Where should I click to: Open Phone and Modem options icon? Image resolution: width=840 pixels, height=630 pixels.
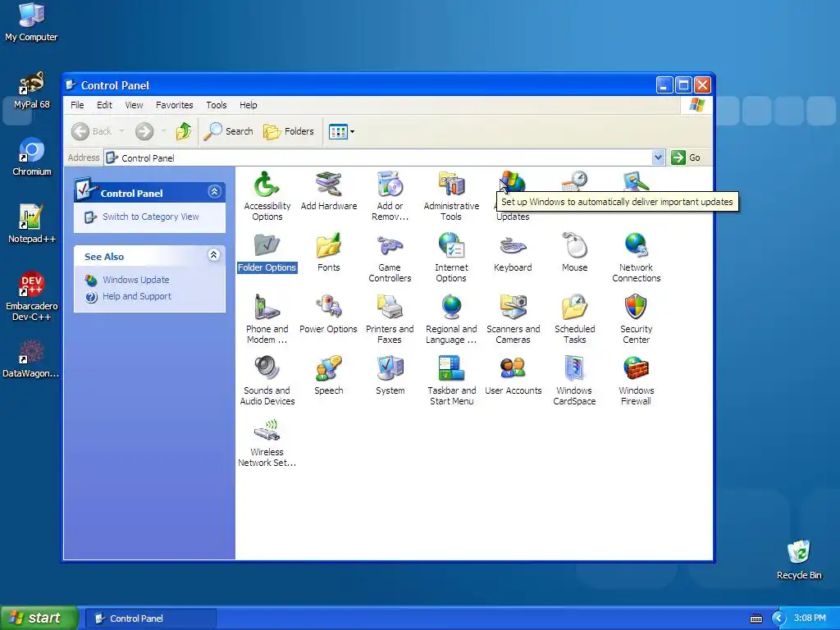click(x=267, y=308)
